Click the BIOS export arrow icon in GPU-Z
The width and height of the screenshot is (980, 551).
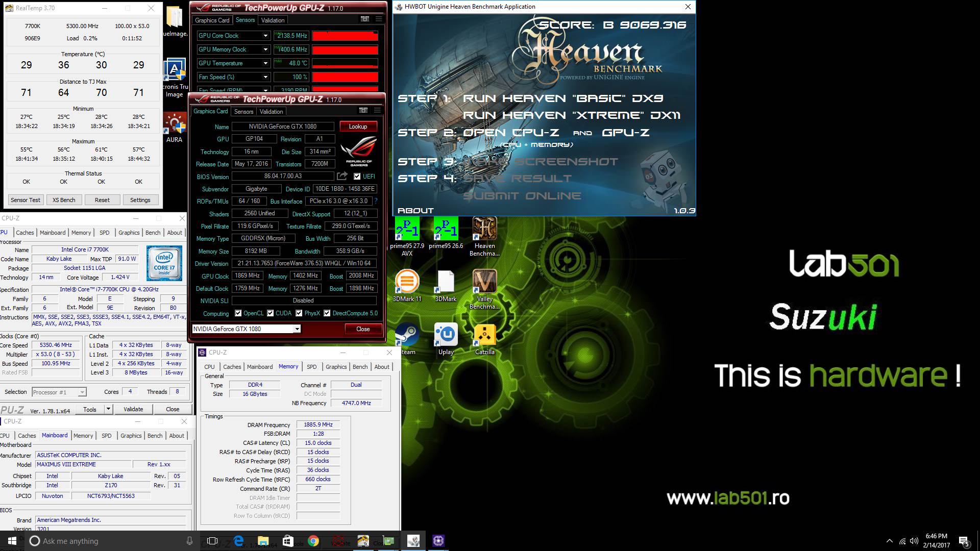pyautogui.click(x=342, y=176)
